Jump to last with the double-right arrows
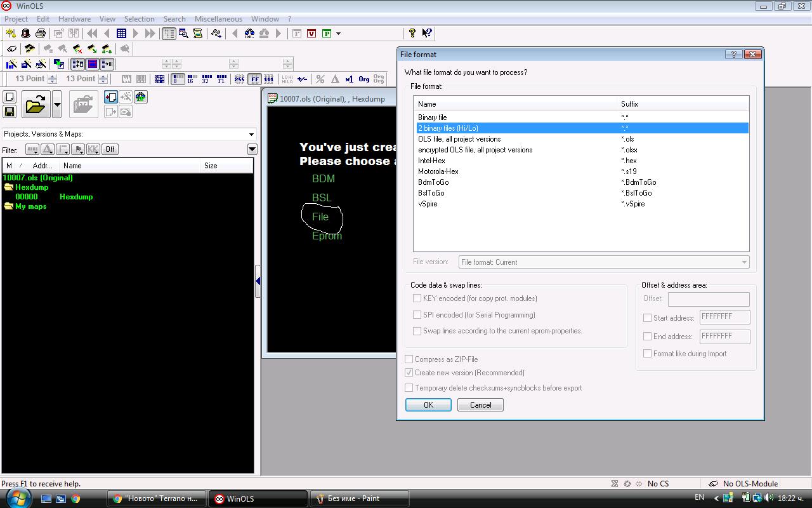Screen dimensions: 812x508 tap(150, 33)
